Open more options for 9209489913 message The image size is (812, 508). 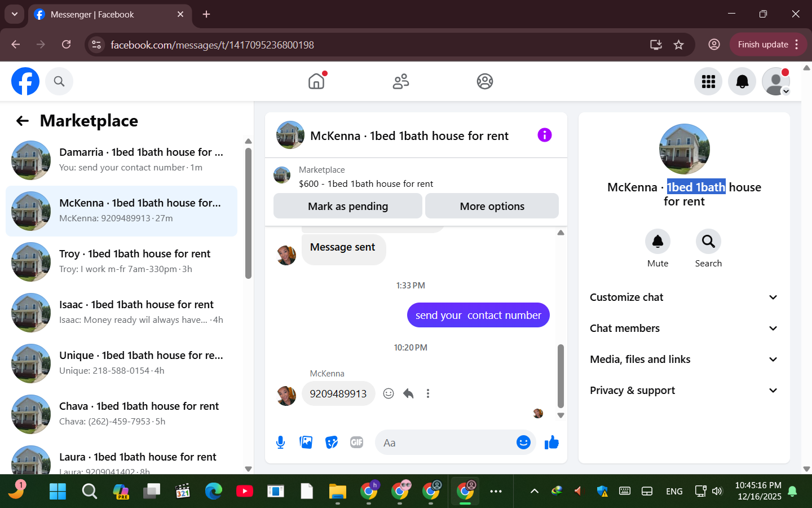click(x=428, y=393)
